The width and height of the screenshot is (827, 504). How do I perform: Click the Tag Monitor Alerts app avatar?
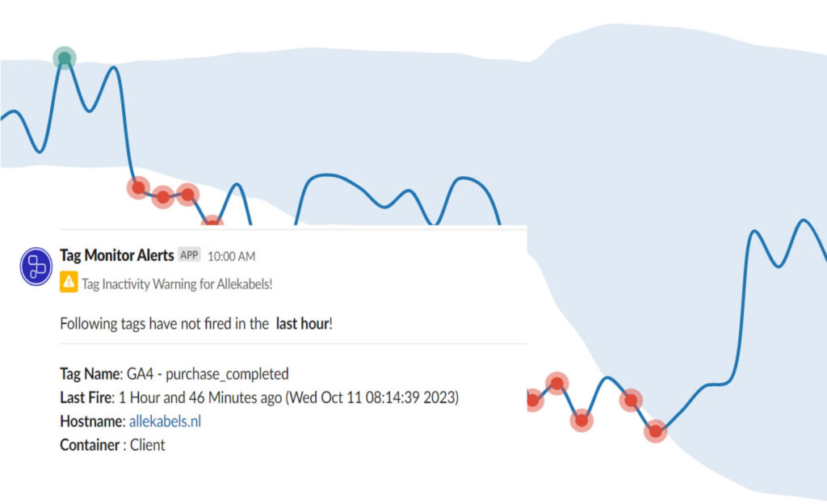(36, 267)
